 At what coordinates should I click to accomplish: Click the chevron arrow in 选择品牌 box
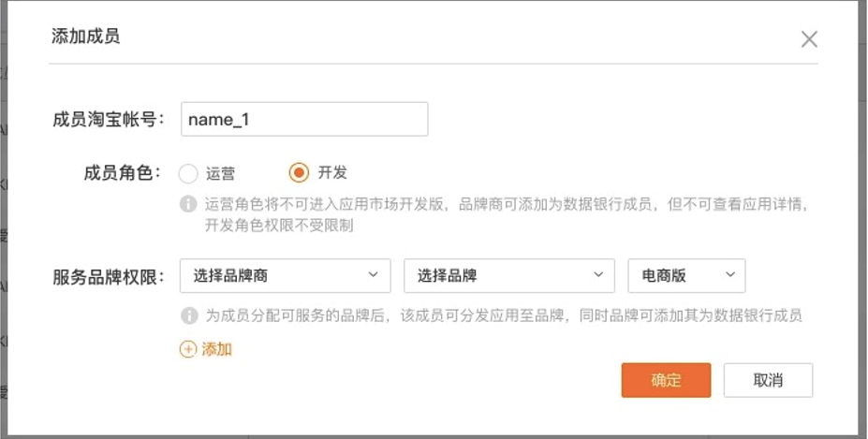pyautogui.click(x=597, y=275)
